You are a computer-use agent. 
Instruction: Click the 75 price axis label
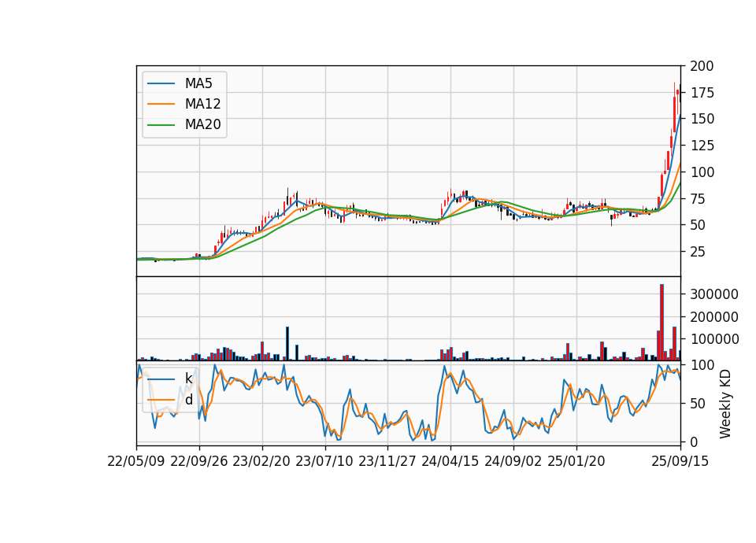[x=699, y=198]
